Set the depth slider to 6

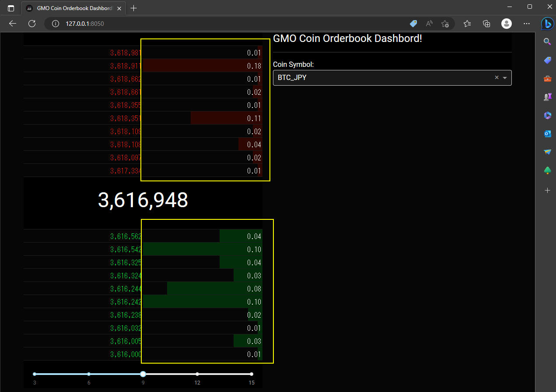tap(89, 374)
